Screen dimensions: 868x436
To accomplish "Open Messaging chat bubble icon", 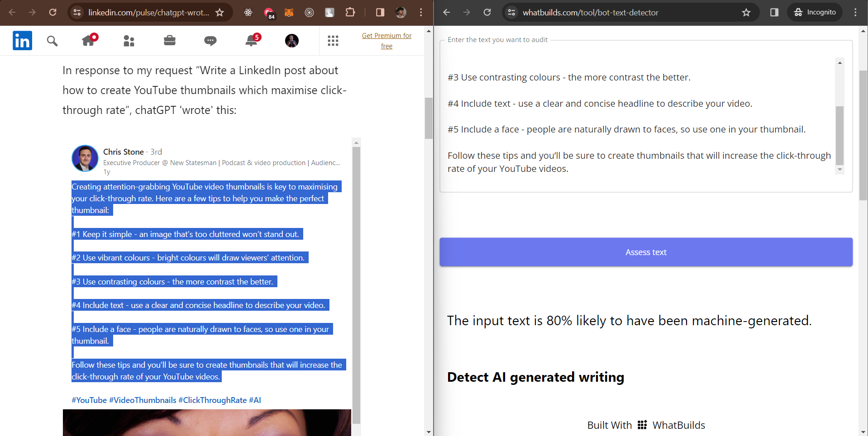I will (x=210, y=41).
